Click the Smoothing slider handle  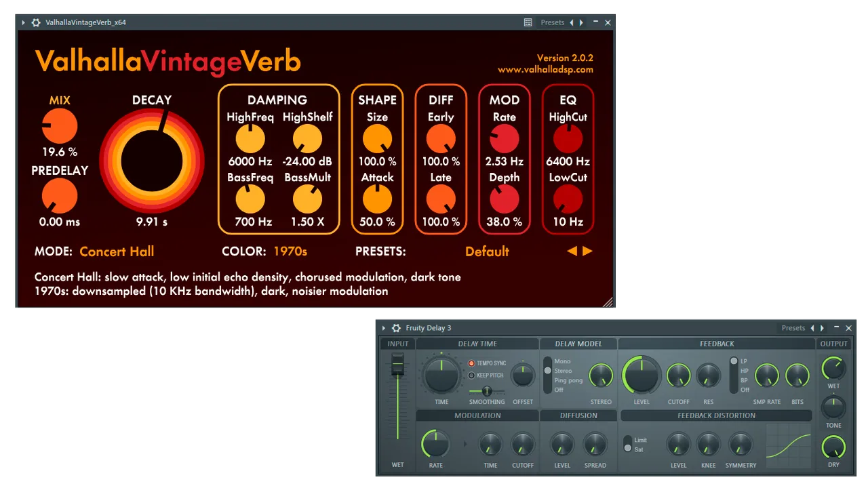[486, 391]
